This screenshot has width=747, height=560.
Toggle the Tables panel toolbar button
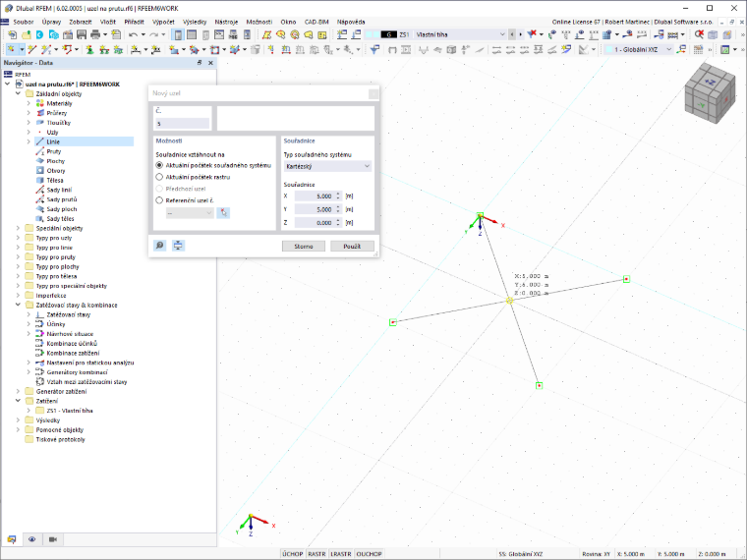coord(192,34)
